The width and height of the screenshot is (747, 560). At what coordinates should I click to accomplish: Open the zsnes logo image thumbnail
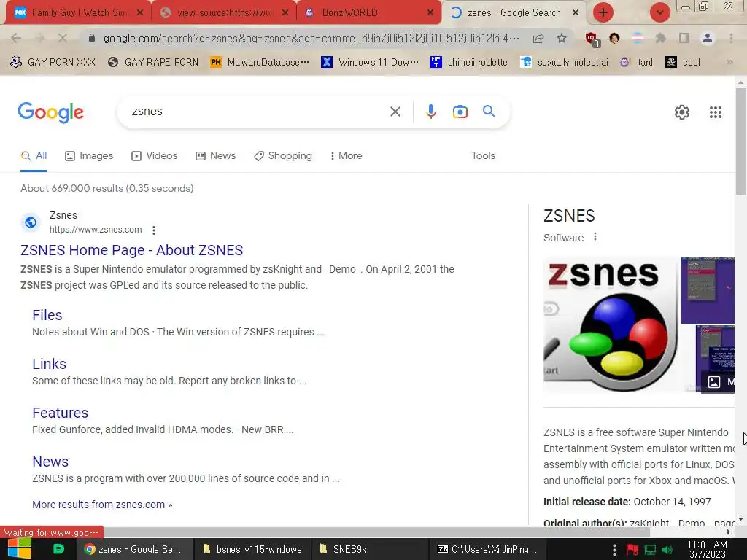click(611, 324)
